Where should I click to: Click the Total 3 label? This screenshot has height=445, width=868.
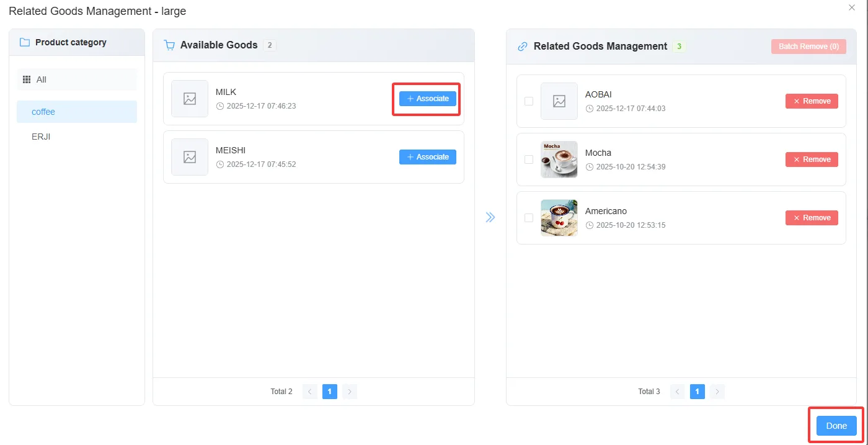click(649, 392)
